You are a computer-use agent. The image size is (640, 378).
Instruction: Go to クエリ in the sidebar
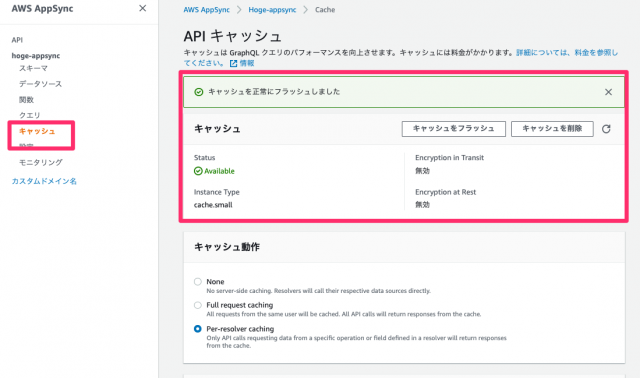(29, 115)
